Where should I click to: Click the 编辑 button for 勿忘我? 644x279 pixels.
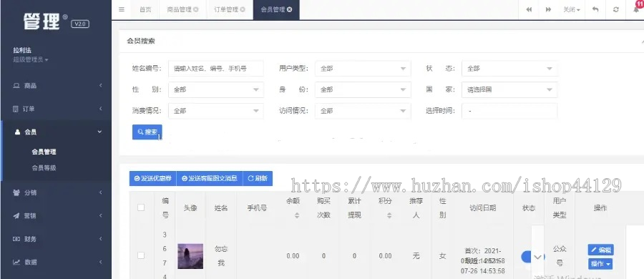601,250
